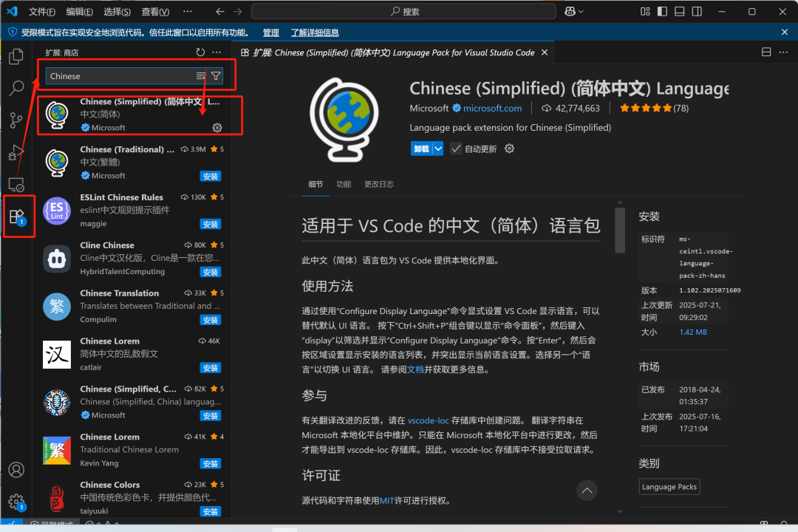798x532 pixels.
Task: Toggle auto update checkbox
Action: pos(456,149)
